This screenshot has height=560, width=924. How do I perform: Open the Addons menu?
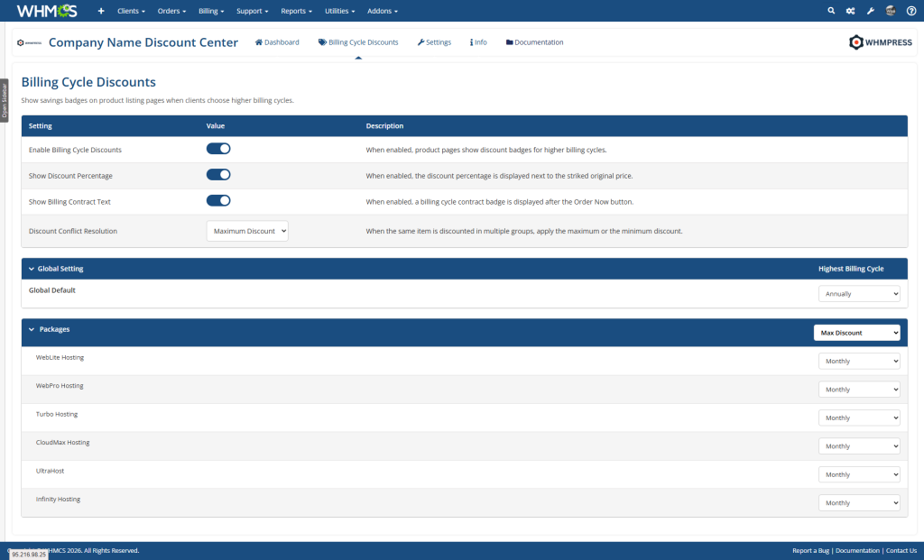383,11
